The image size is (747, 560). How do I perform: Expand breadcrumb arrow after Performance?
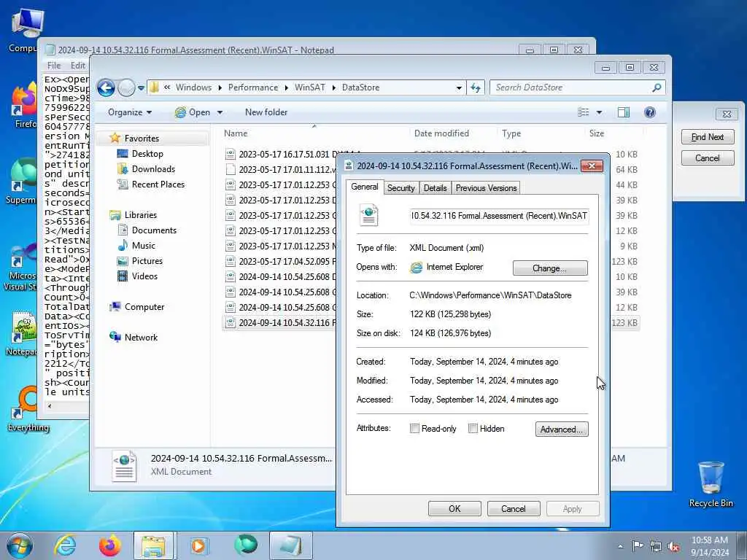click(286, 87)
